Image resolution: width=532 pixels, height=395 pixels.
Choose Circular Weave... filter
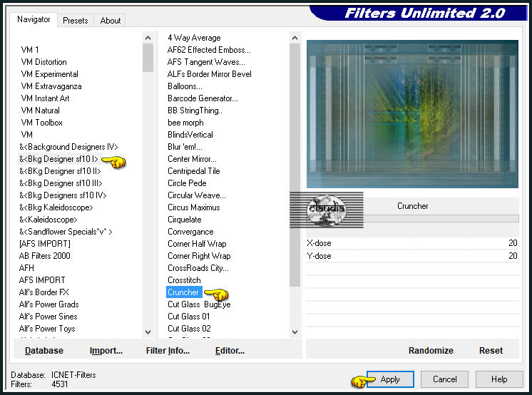pos(196,195)
